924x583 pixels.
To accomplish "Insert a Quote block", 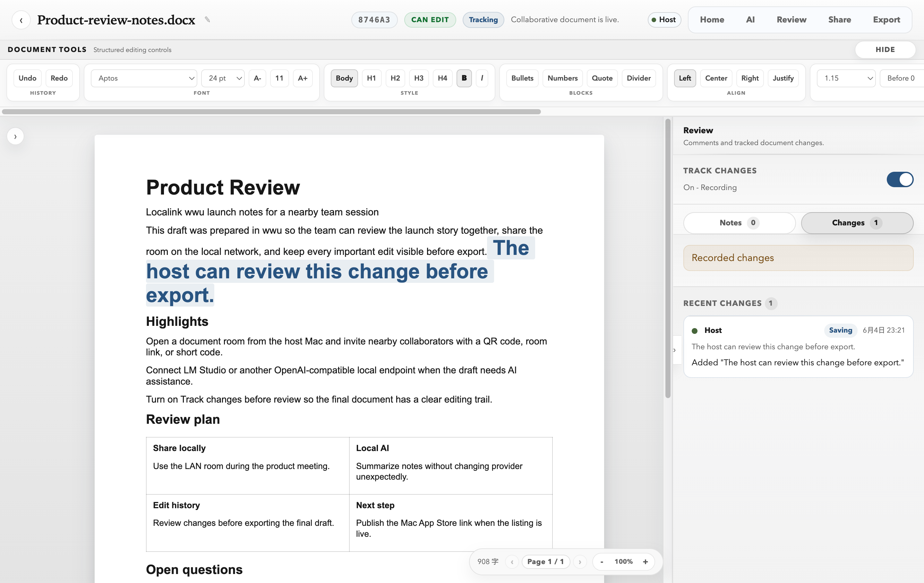I will (602, 78).
